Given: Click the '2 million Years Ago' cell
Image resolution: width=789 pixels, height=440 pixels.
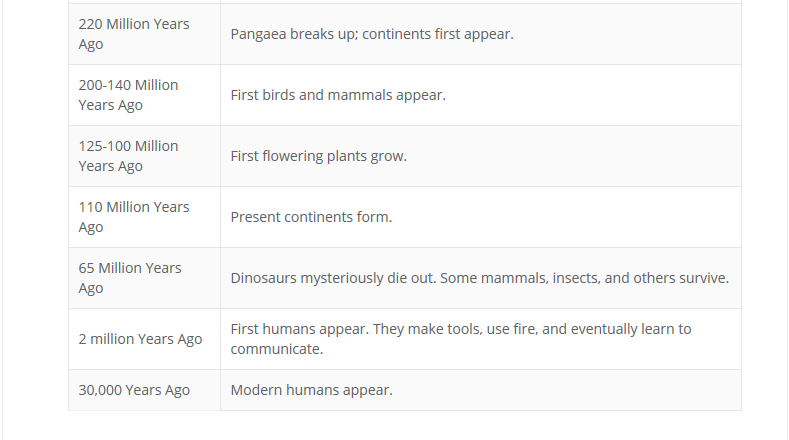Looking at the screenshot, I should (x=144, y=339).
